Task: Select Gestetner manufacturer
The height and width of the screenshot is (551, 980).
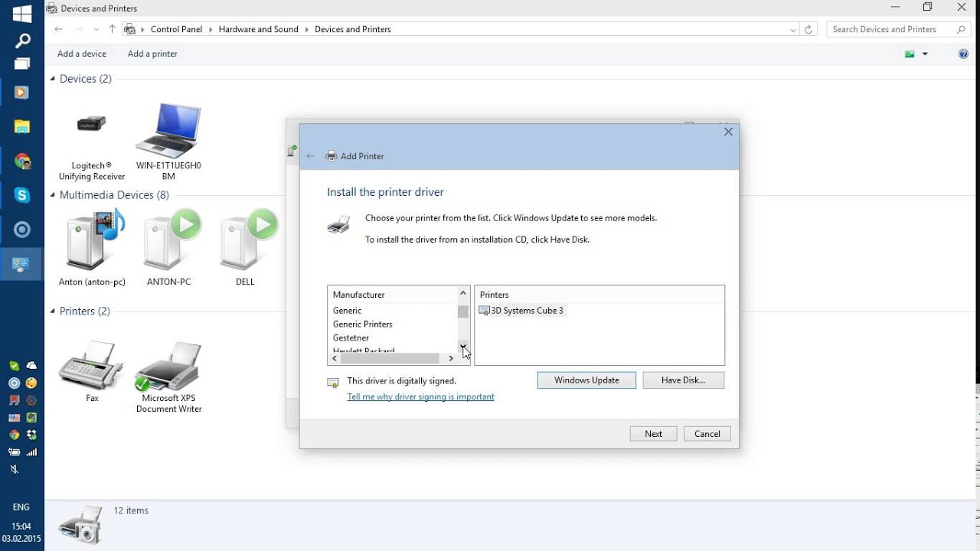Action: pyautogui.click(x=351, y=338)
